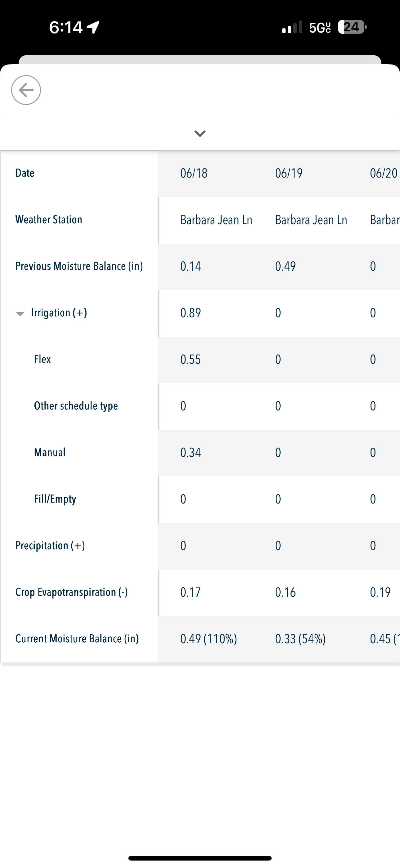Tap Barbara Jean Ln station for 06/19
Image resolution: width=400 pixels, height=868 pixels.
click(311, 220)
